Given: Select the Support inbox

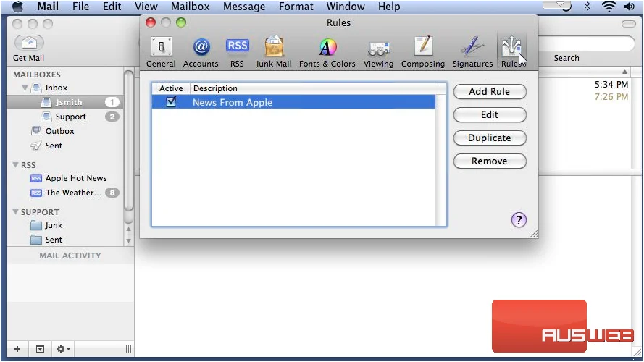Looking at the screenshot, I should click(x=64, y=117).
